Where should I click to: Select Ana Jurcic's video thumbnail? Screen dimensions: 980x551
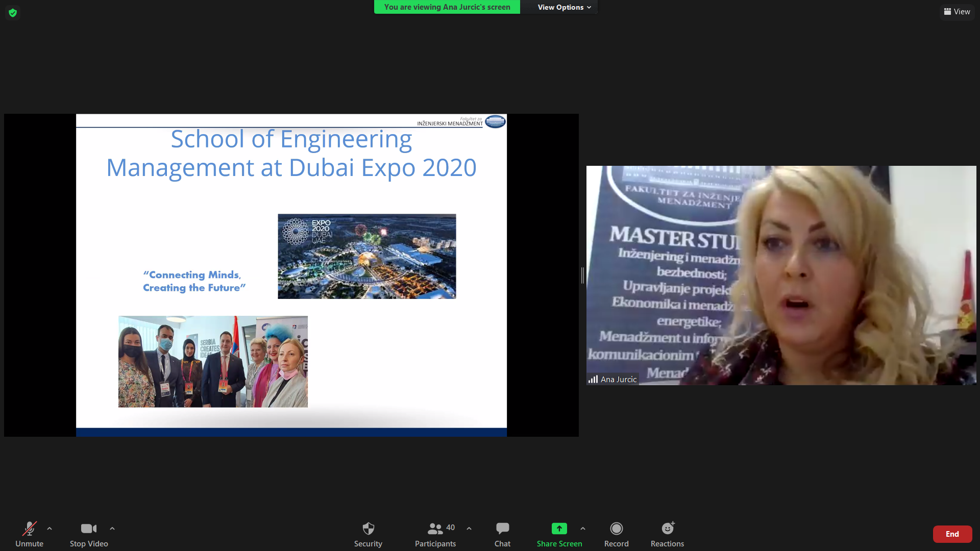[x=781, y=275]
